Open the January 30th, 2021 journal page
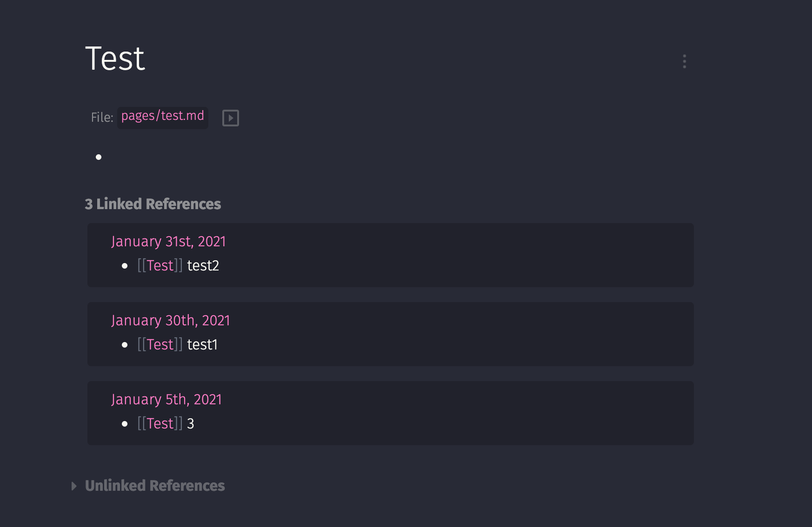Viewport: 812px width, 527px height. (x=170, y=321)
